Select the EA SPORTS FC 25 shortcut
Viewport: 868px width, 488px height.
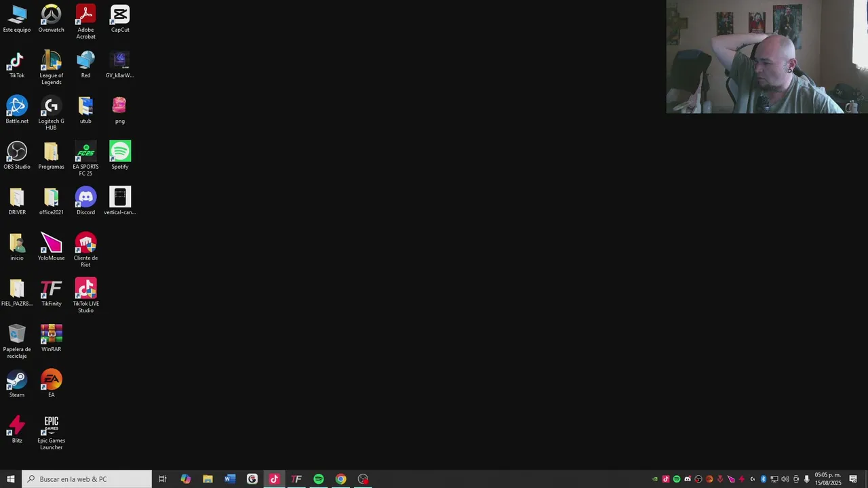[x=85, y=159]
